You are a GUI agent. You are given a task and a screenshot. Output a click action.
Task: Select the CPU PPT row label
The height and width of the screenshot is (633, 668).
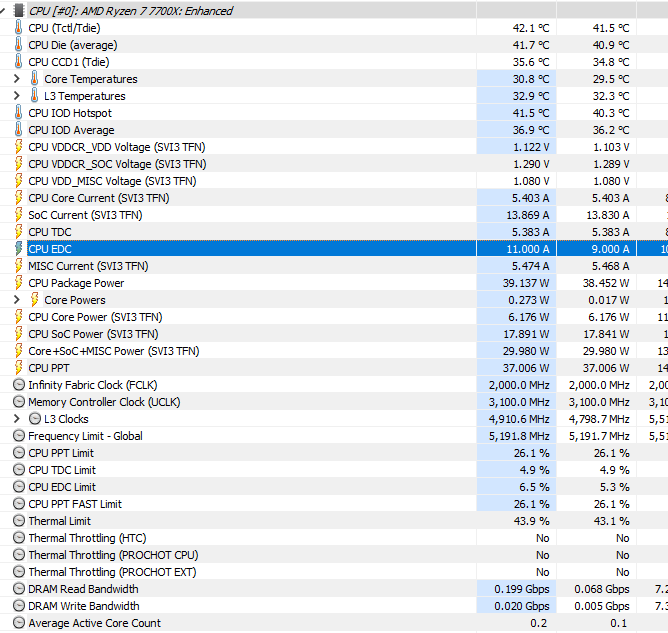point(49,368)
